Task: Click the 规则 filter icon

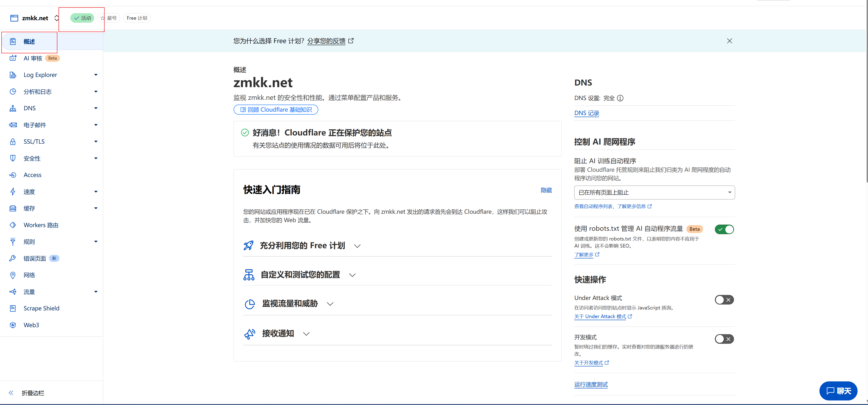Action: coord(13,242)
